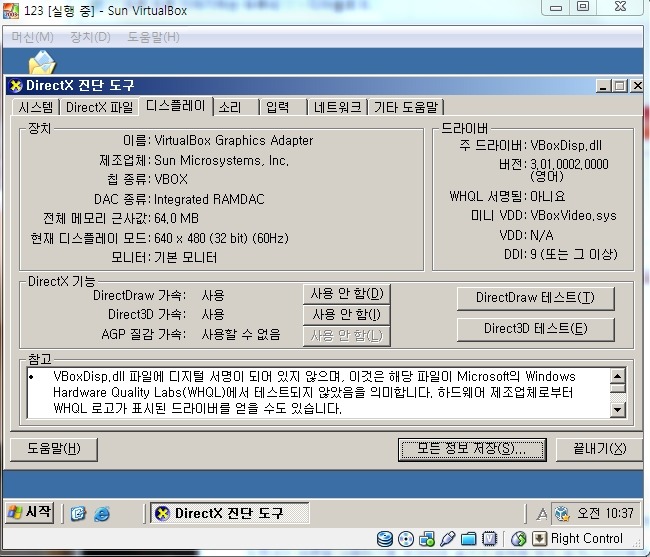
Task: Click the notes scrollbar up arrow
Action: 618,376
